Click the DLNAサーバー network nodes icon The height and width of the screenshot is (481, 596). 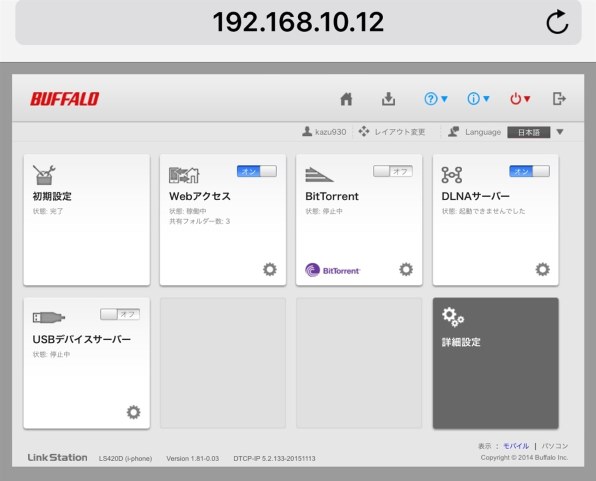coord(452,175)
